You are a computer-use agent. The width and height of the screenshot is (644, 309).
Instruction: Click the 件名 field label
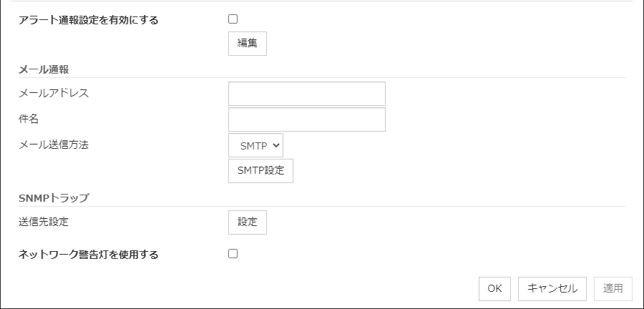pyautogui.click(x=29, y=119)
